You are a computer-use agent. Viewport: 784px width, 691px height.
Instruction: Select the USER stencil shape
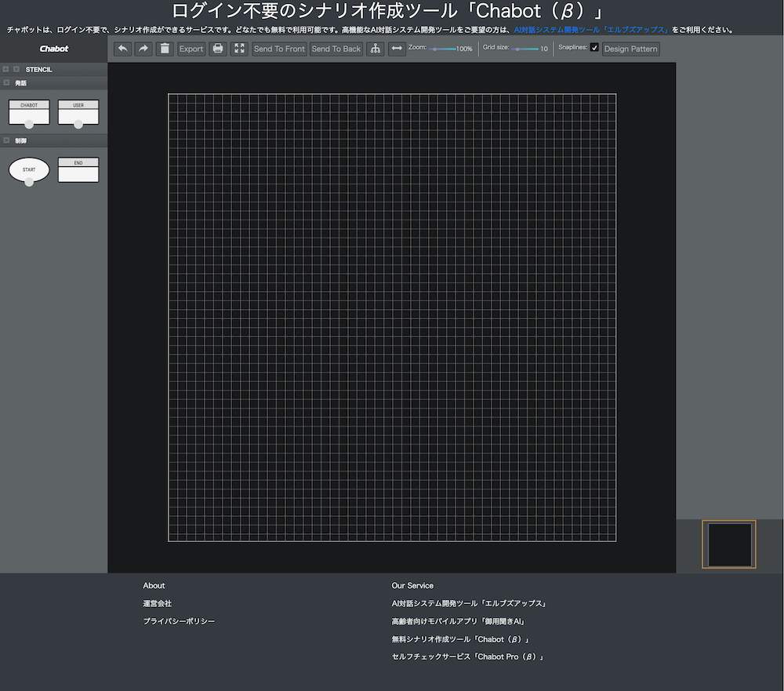click(78, 113)
